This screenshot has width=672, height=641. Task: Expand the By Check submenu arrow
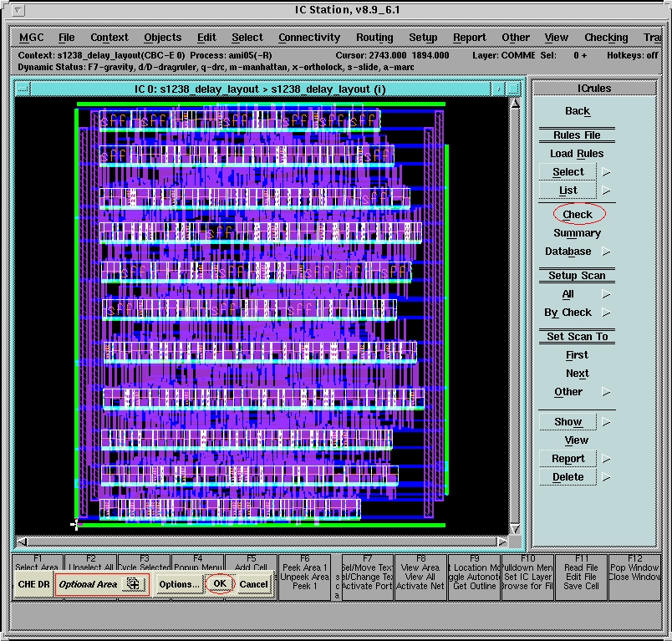pos(607,313)
